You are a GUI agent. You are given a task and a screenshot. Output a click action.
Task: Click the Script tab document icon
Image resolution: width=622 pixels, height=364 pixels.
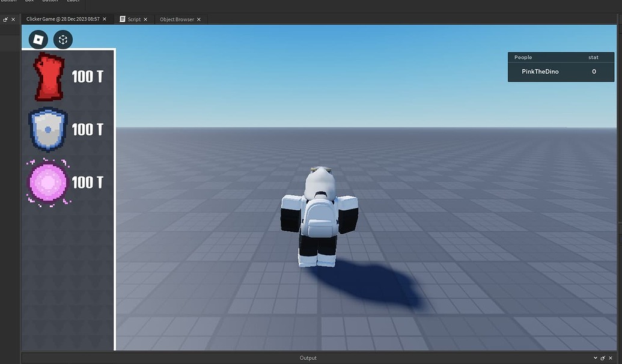pyautogui.click(x=123, y=19)
